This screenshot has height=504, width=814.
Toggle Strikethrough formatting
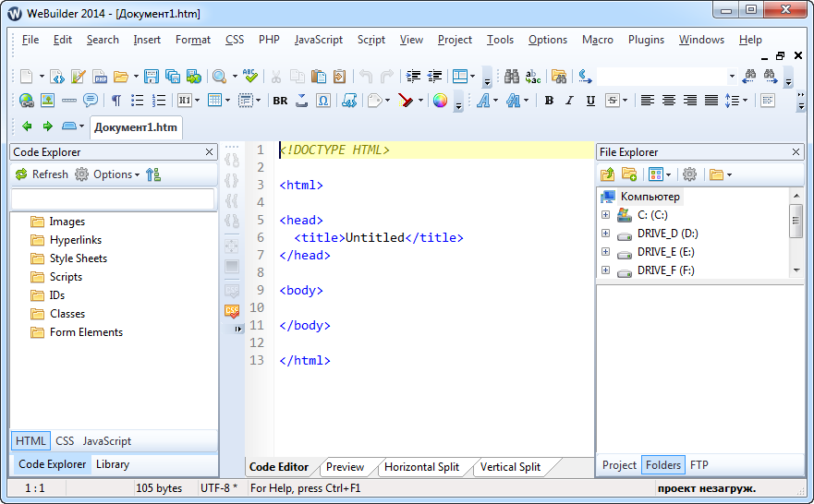point(613,100)
